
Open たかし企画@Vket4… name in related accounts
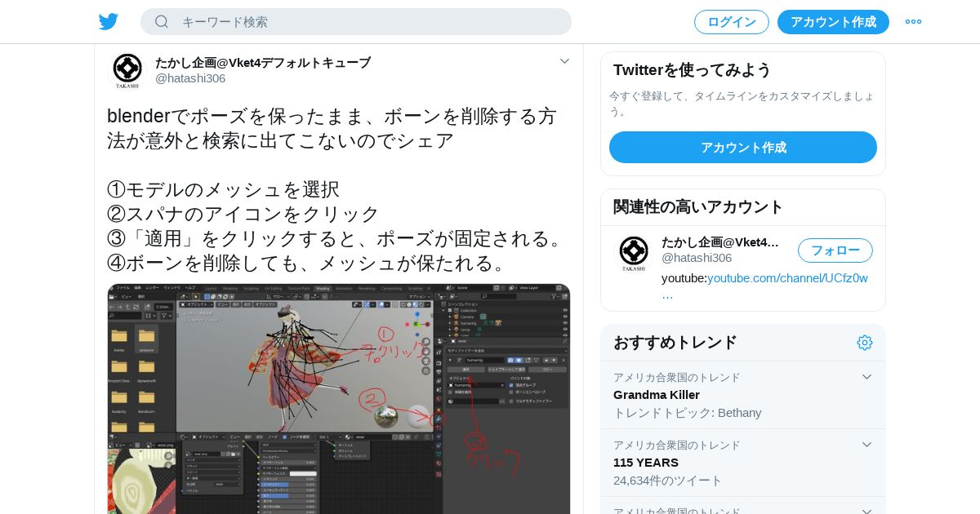pyautogui.click(x=720, y=242)
